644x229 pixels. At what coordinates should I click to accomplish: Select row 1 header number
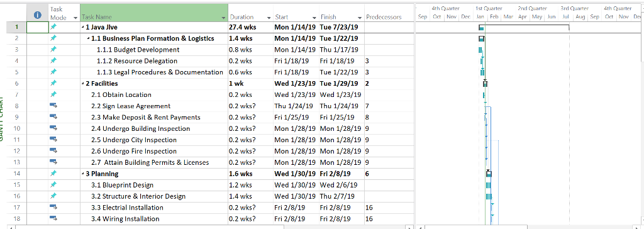(17, 27)
